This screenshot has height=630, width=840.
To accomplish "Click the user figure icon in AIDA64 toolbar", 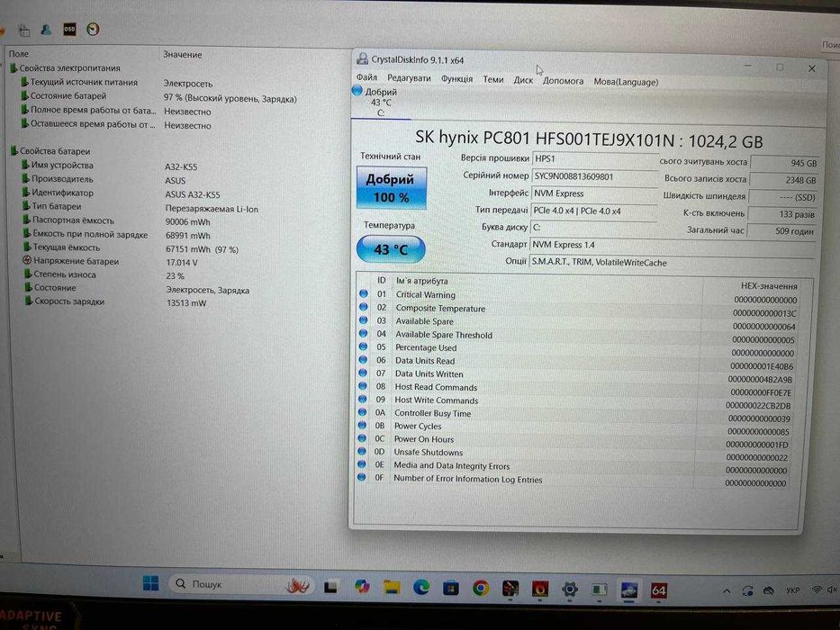I will (47, 30).
